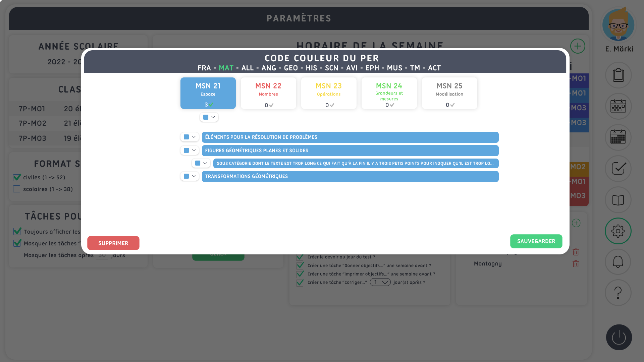Switch to the GEO subject tab

(x=291, y=68)
